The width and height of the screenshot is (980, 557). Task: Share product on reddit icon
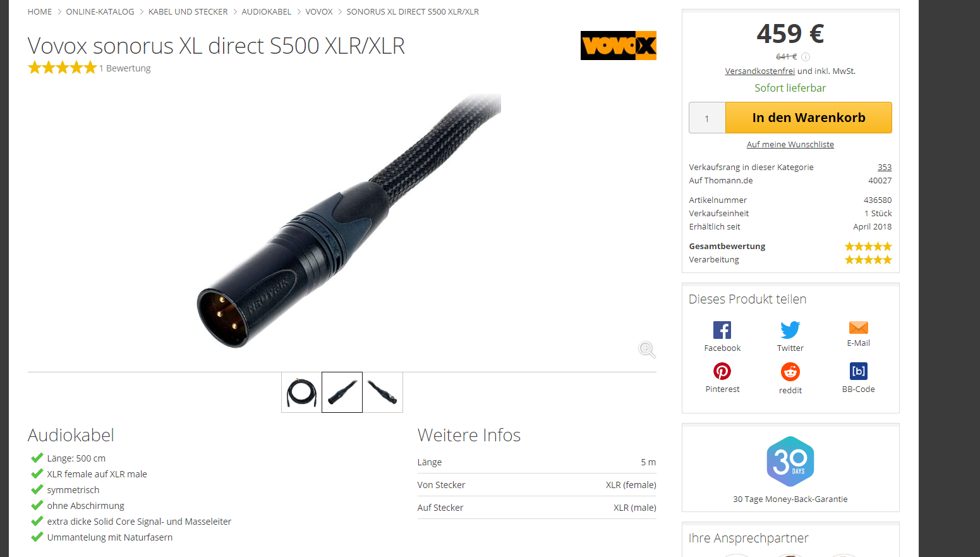click(x=790, y=372)
